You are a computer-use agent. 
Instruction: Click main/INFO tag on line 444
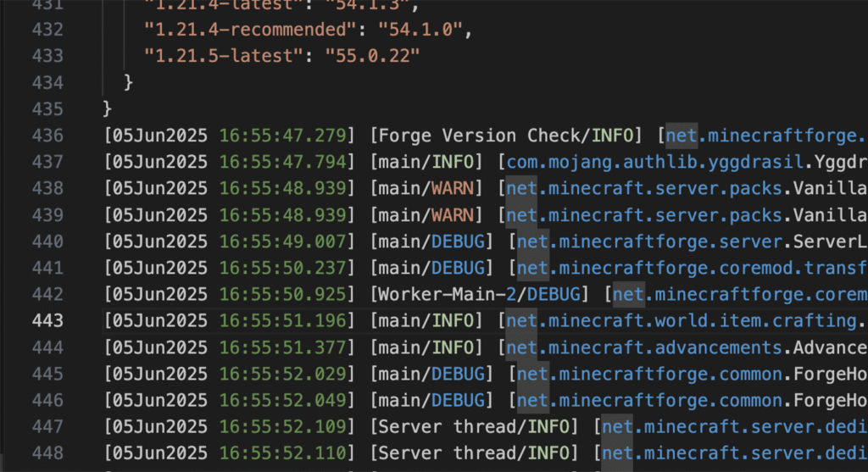[426, 347]
